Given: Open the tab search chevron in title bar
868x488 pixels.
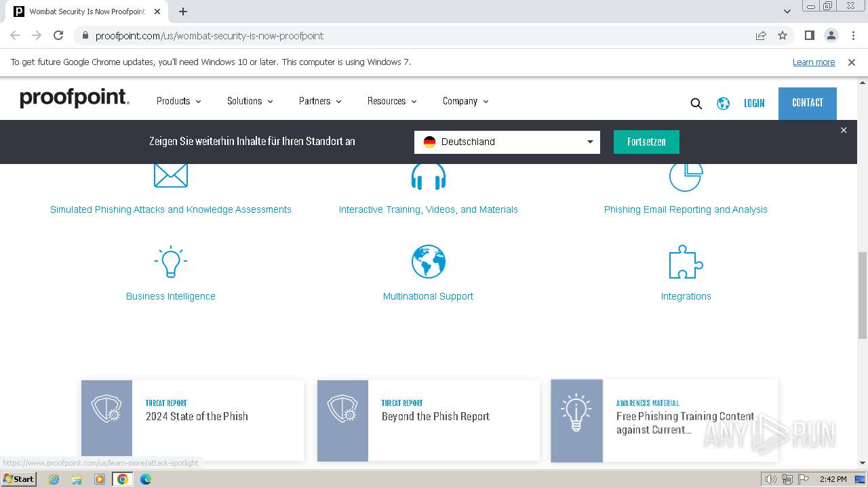Looking at the screenshot, I should point(787,12).
